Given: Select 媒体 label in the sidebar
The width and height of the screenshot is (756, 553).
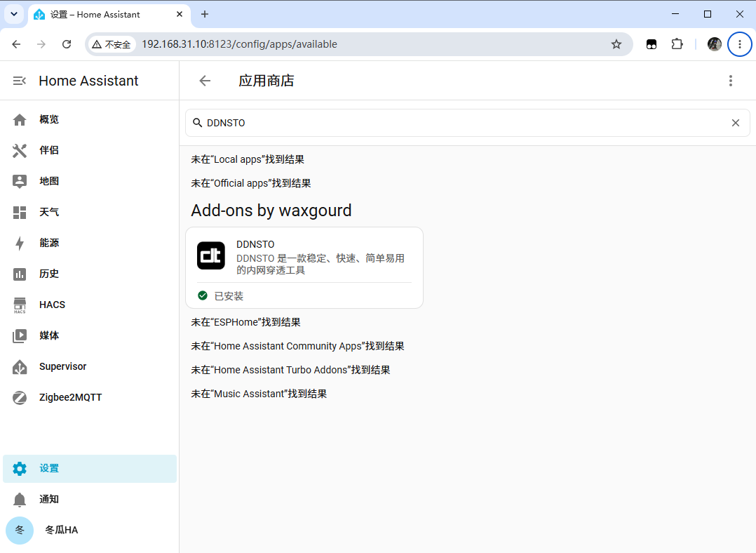Looking at the screenshot, I should (x=49, y=336).
